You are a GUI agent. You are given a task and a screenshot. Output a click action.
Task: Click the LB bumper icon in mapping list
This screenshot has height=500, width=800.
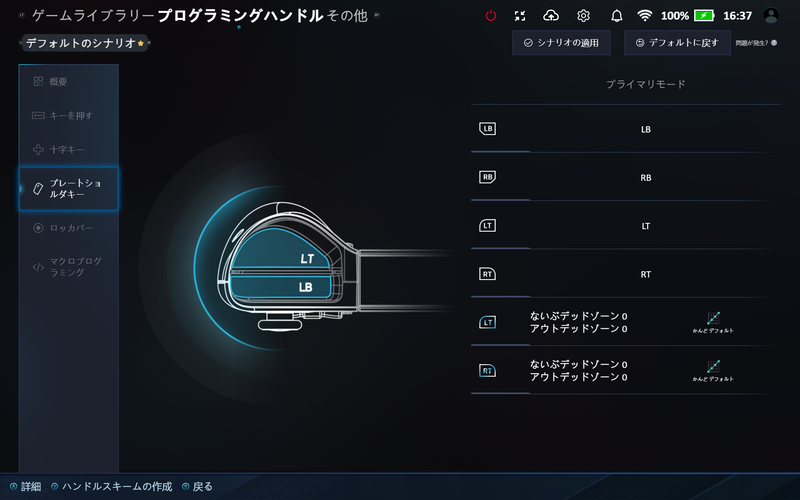click(487, 129)
